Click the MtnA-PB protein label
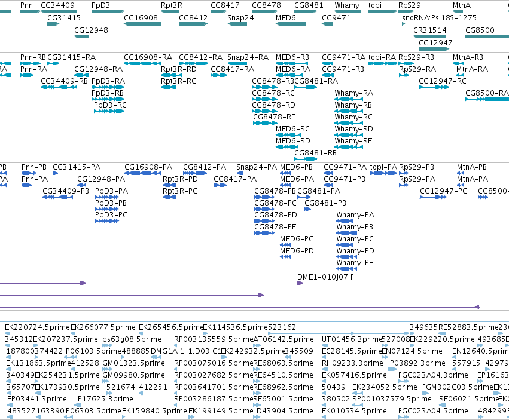509x420 pixels. (x=472, y=167)
